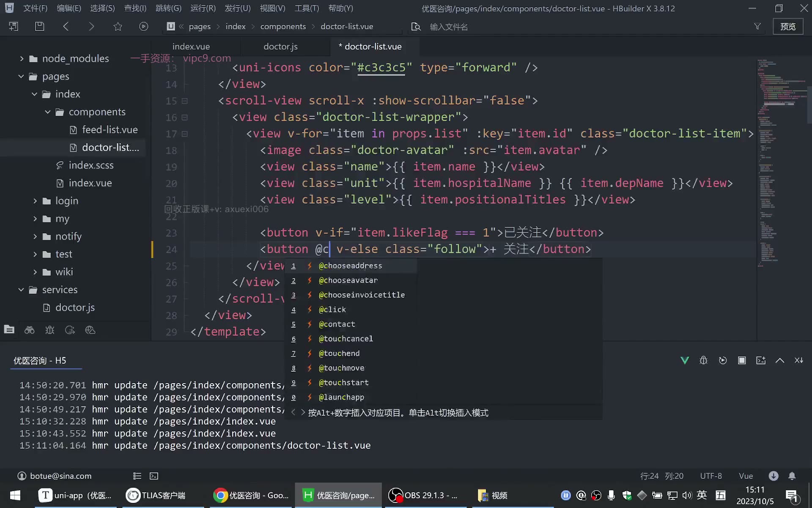The image size is (812, 508).
Task: Expand the wiki folder
Action: (35, 272)
